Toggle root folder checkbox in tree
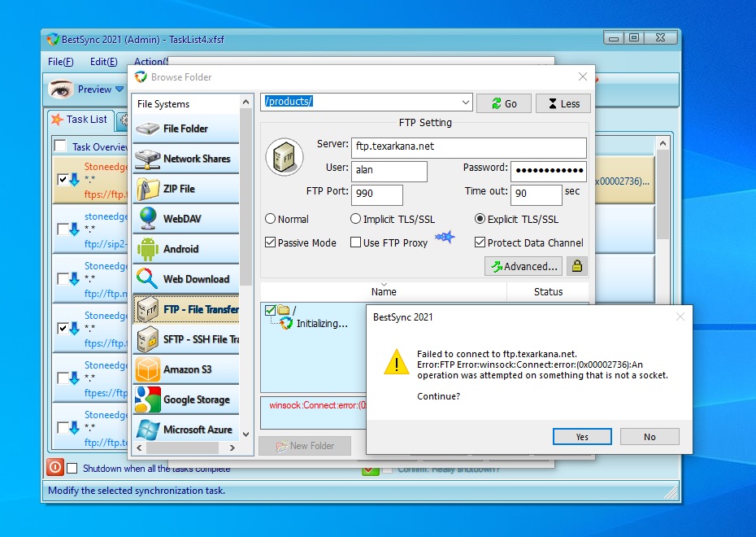This screenshot has width=756, height=537. point(271,310)
